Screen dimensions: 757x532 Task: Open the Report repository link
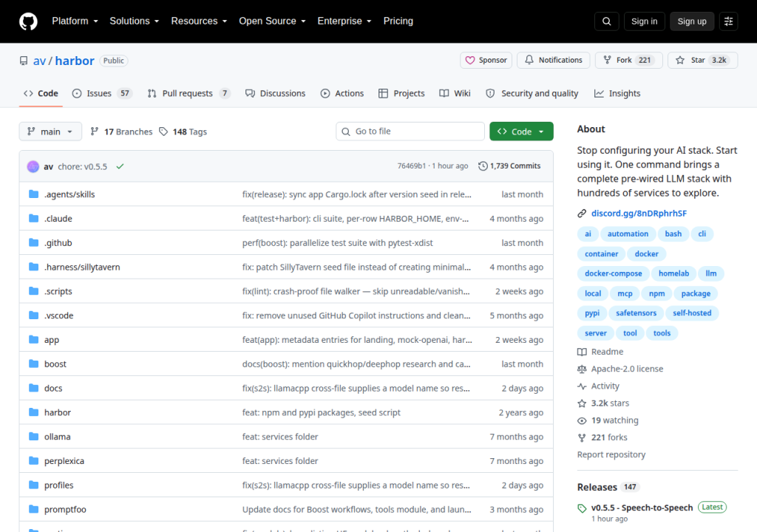[611, 454]
